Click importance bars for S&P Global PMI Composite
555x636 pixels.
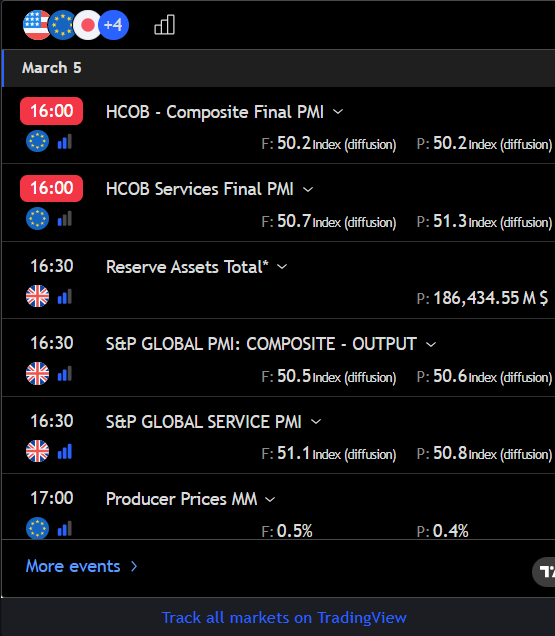65,374
